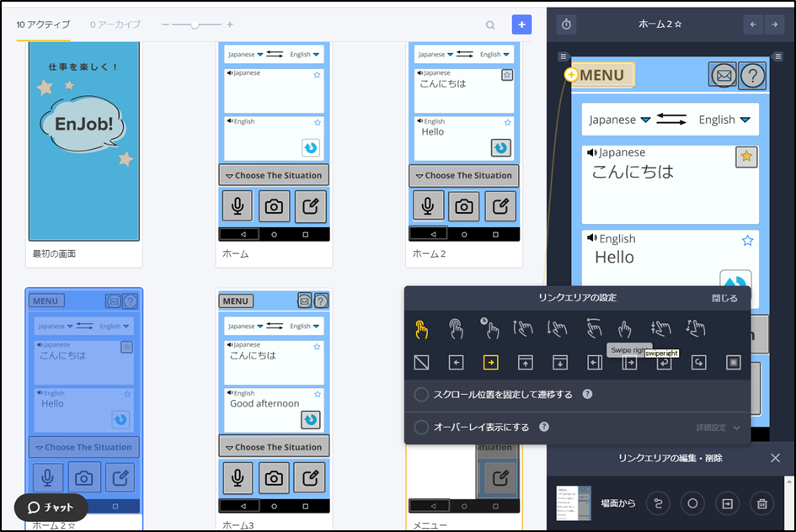Open help for スクロール位置を固定して遷移する

[x=587, y=394]
